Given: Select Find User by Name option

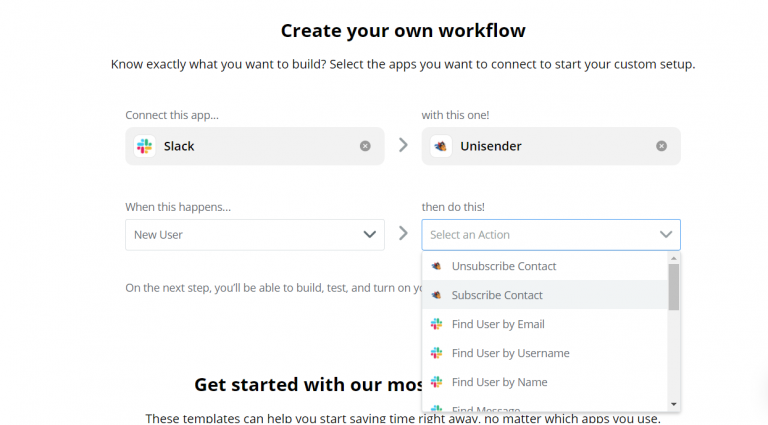Looking at the screenshot, I should [545, 382].
